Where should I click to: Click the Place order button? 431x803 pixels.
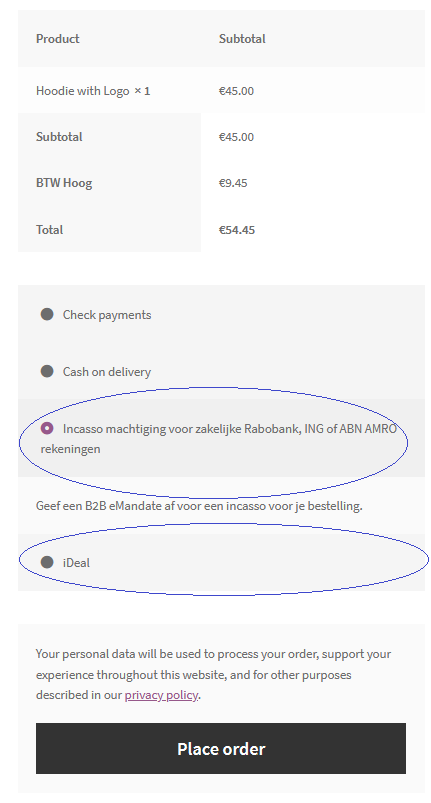click(x=221, y=749)
